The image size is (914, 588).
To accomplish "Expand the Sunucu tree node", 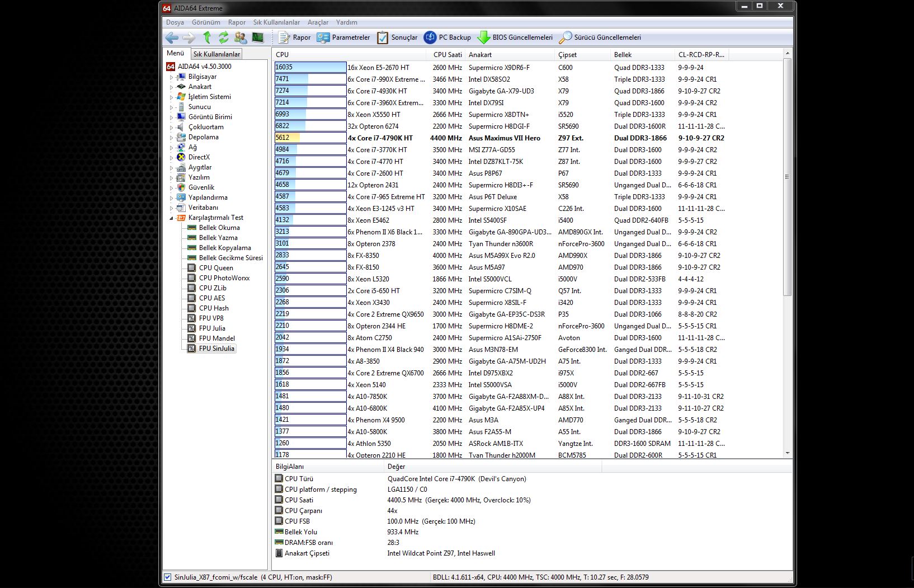I will click(x=172, y=107).
